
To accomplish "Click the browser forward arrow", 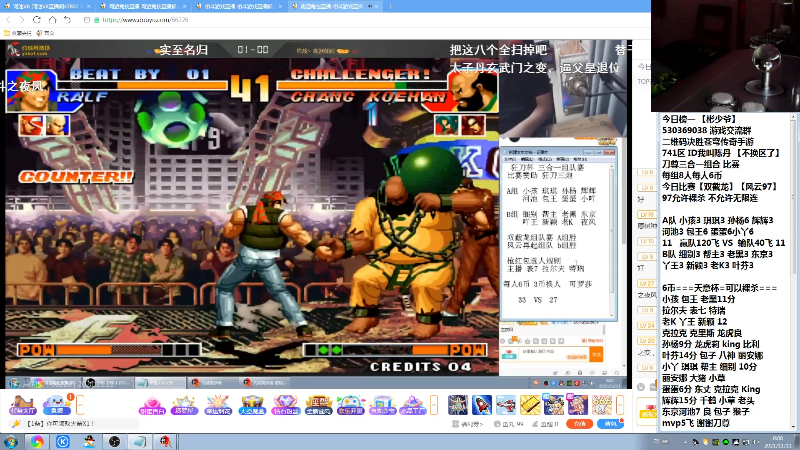I will coord(21,19).
